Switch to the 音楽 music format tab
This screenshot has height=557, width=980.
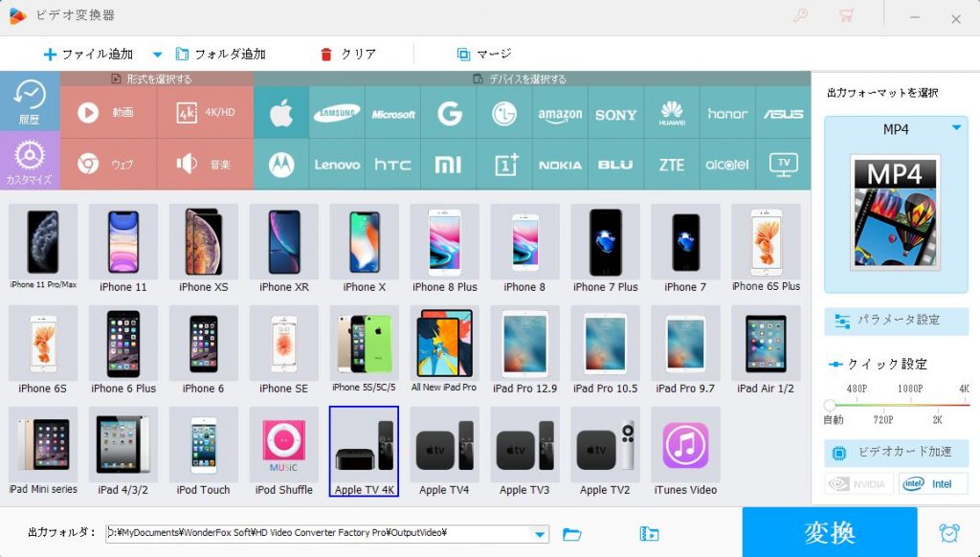click(x=205, y=164)
